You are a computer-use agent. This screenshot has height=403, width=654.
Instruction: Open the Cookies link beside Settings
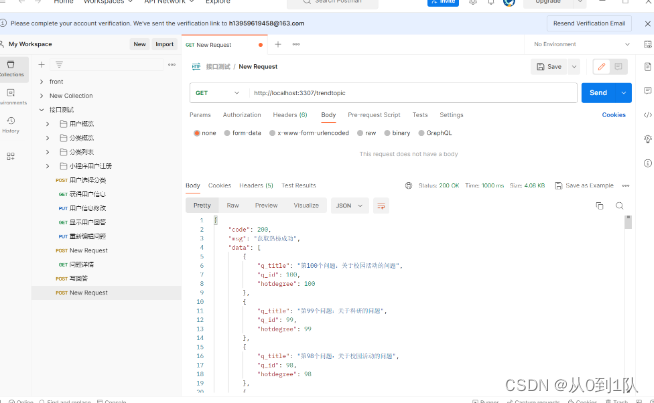614,115
